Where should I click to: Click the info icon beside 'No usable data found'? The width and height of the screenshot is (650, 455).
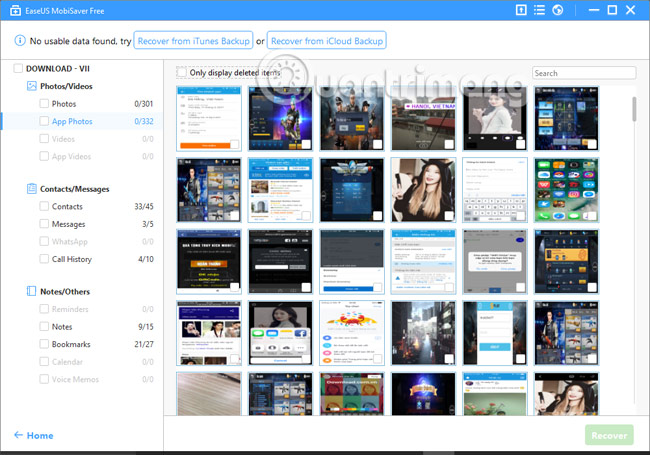(x=21, y=41)
